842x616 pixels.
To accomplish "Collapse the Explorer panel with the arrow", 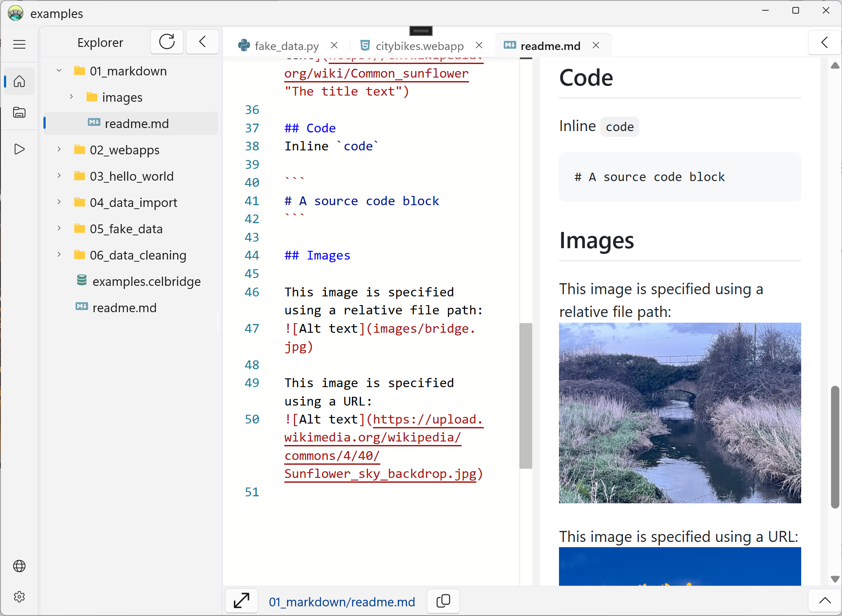I will point(202,42).
